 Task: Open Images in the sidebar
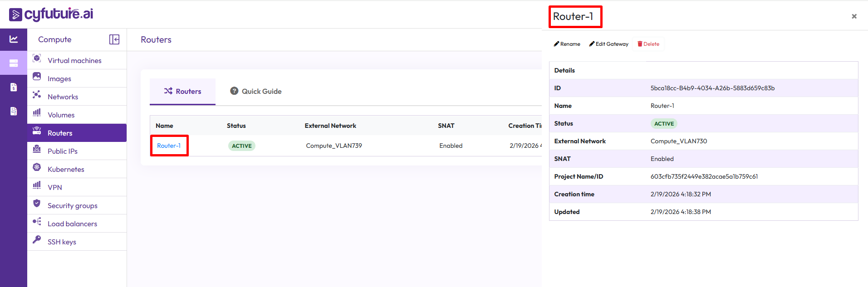pyautogui.click(x=59, y=78)
